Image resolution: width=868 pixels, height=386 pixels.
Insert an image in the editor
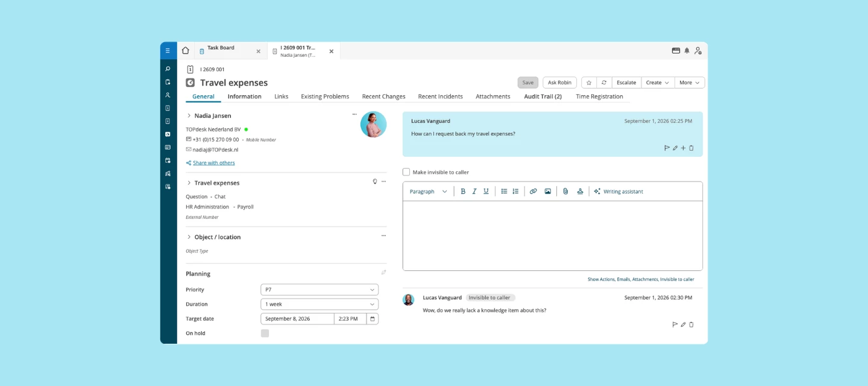click(x=548, y=191)
